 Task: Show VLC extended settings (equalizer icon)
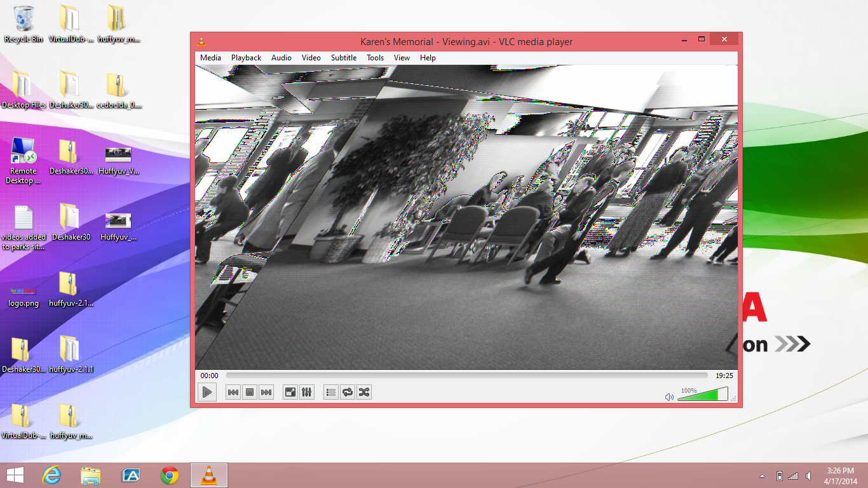[x=306, y=392]
